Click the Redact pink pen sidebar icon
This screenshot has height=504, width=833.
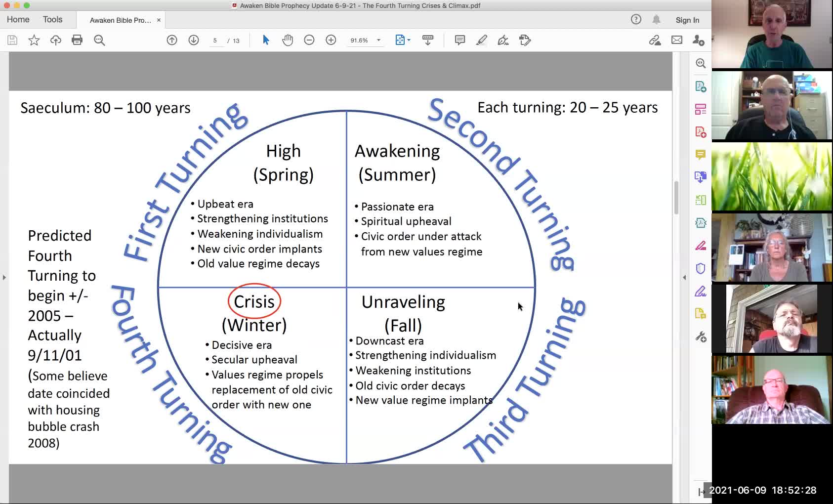pyautogui.click(x=701, y=246)
